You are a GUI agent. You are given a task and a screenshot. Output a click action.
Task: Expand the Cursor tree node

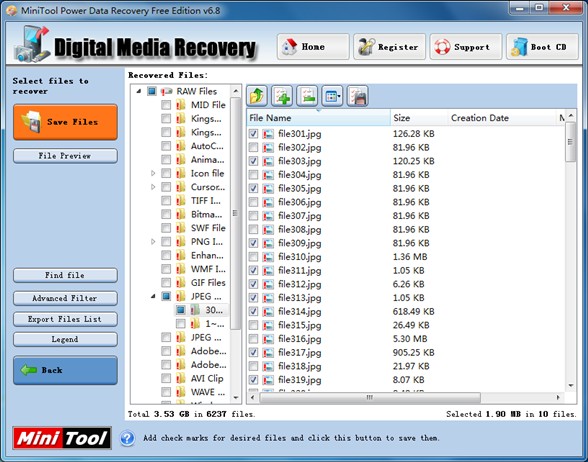153,187
